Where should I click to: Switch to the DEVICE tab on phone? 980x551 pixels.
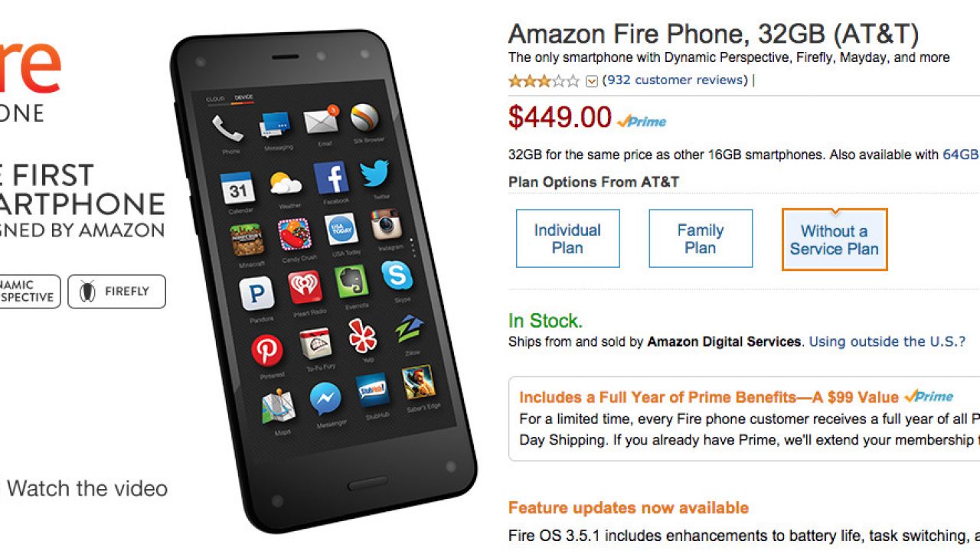(x=243, y=97)
